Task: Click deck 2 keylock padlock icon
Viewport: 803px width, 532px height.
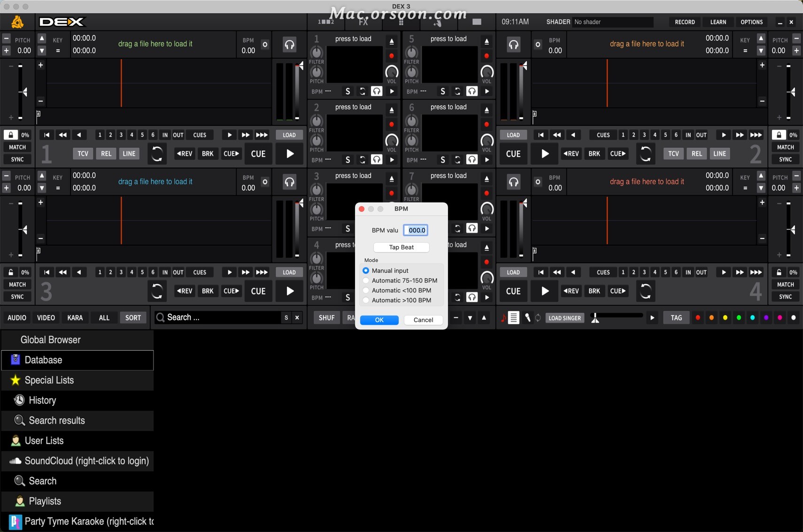Action: point(779,135)
